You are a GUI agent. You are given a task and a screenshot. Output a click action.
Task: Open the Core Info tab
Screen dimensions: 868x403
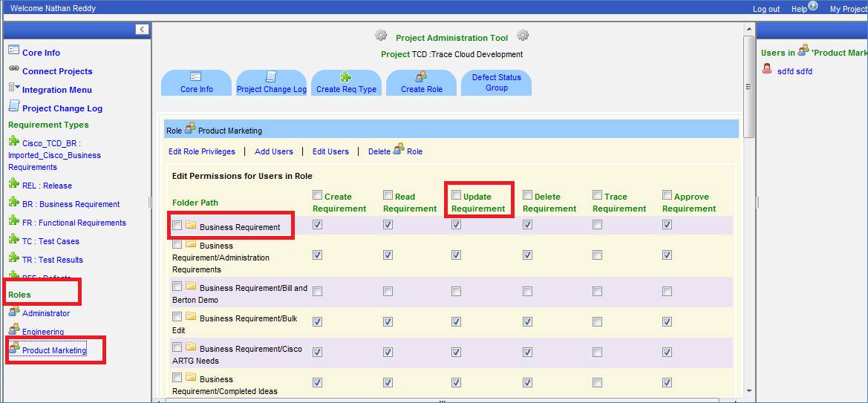[x=197, y=83]
